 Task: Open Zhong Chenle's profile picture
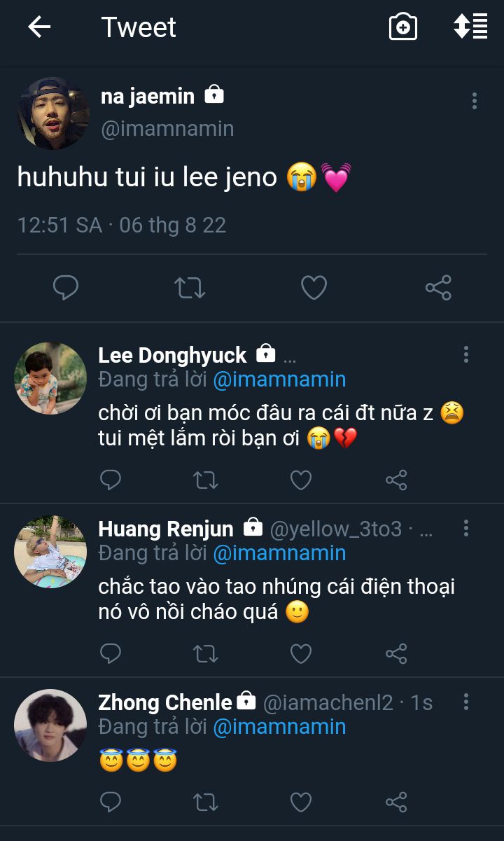[x=50, y=725]
